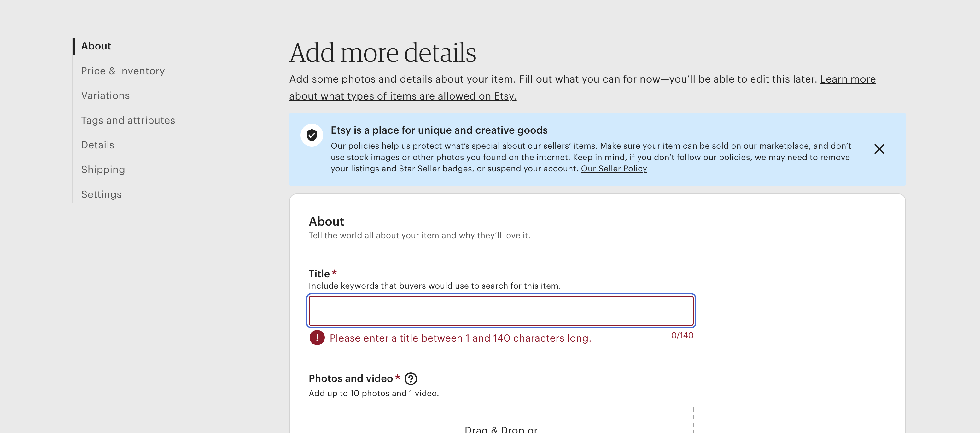Screen dimensions: 980x433
Task: Open Our Seller Policy link
Action: click(614, 168)
